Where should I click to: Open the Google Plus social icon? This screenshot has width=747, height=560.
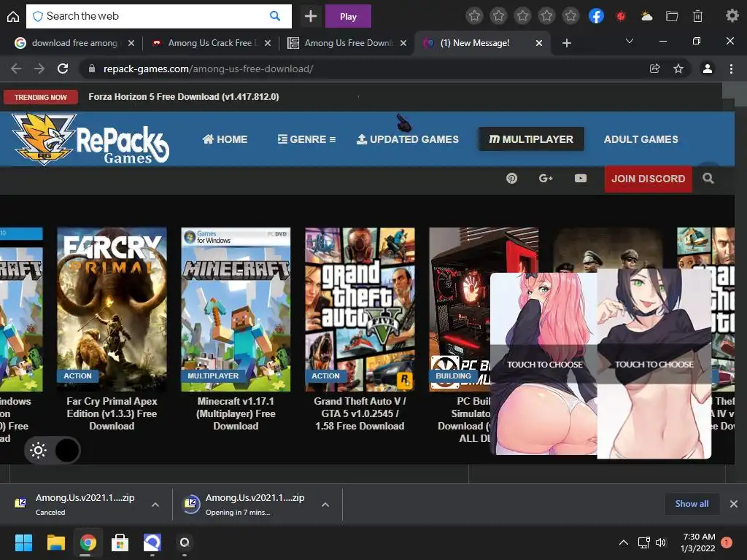coord(546,179)
